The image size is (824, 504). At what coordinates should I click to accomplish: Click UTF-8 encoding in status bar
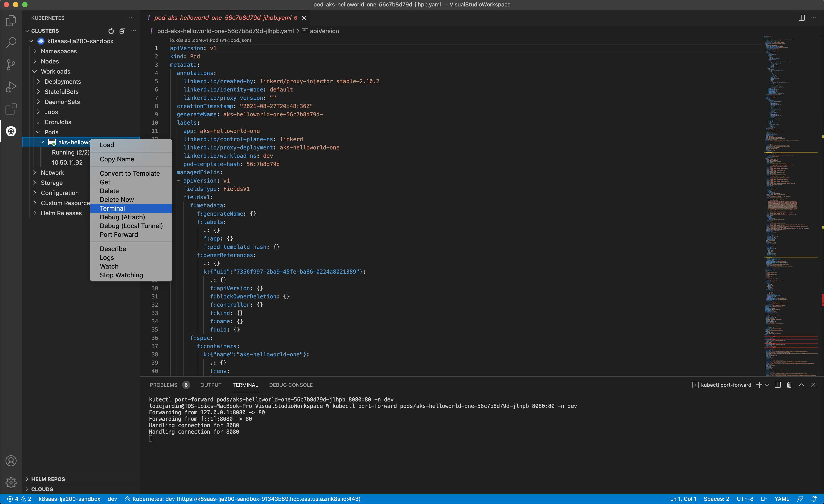click(x=745, y=499)
